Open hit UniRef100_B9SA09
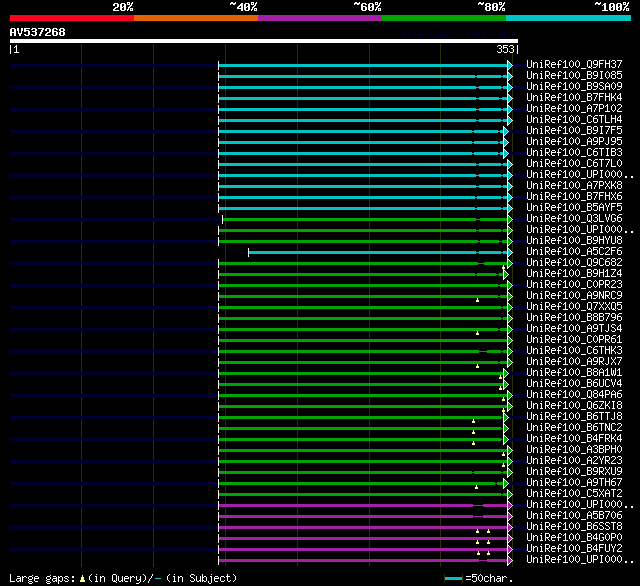Screen dimensions: 640x586 pos(574,87)
